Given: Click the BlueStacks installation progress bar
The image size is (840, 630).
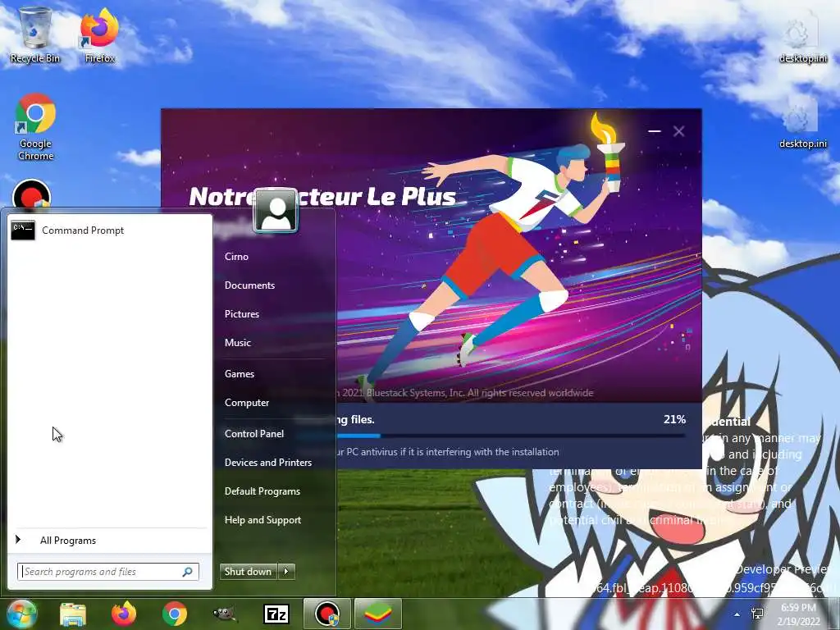Looking at the screenshot, I should coord(510,436).
